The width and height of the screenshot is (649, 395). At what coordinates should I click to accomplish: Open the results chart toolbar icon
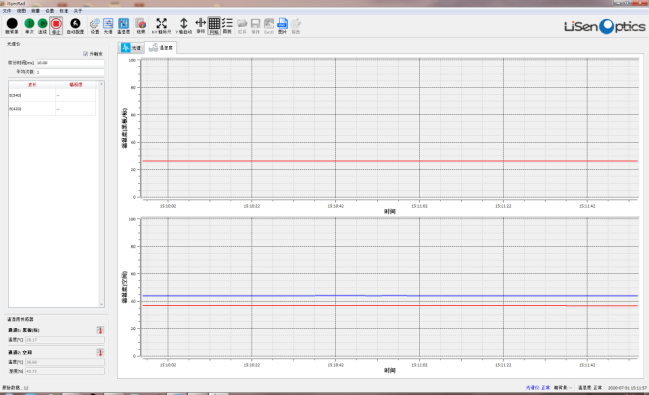[141, 26]
